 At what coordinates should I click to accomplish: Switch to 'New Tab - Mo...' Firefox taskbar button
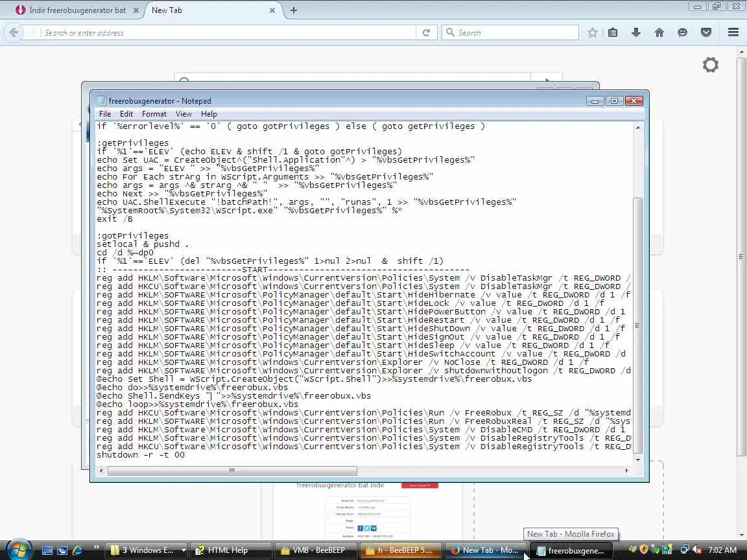[486, 550]
